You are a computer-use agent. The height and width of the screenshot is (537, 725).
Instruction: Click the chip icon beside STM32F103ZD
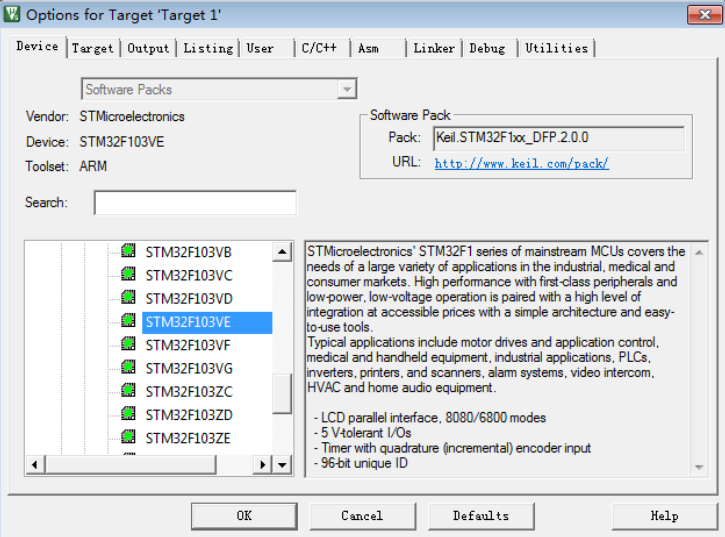tap(128, 413)
